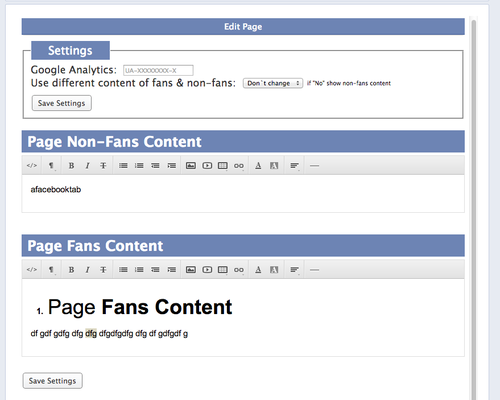The height and width of the screenshot is (400, 500).
Task: Open paragraph format menu in Non-Fans toolbar
Action: tap(51, 165)
